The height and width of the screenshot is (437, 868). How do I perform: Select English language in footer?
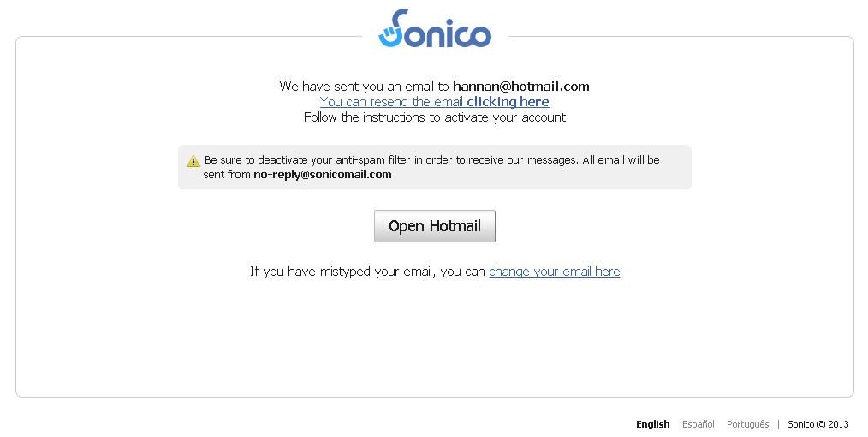click(652, 424)
